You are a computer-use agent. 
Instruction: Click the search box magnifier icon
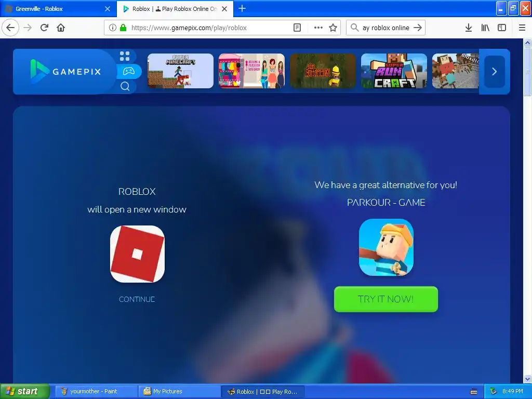[x=354, y=28]
